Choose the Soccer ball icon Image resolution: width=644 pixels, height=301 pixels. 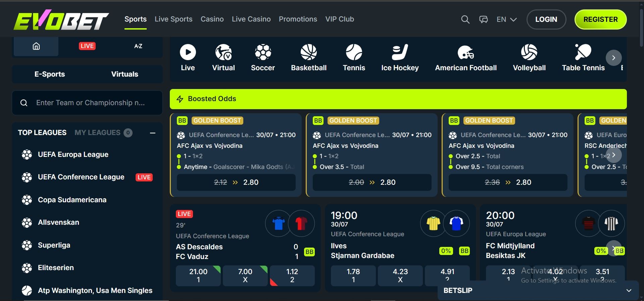click(263, 52)
